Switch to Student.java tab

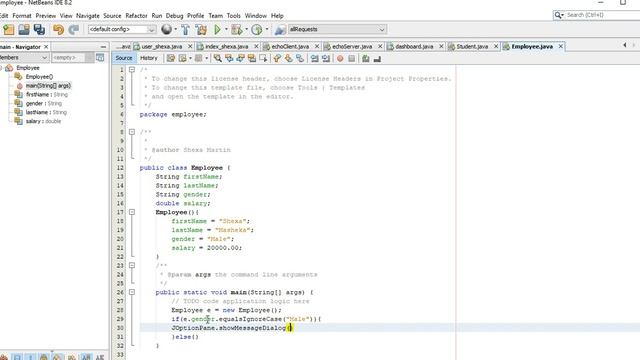pyautogui.click(x=472, y=47)
